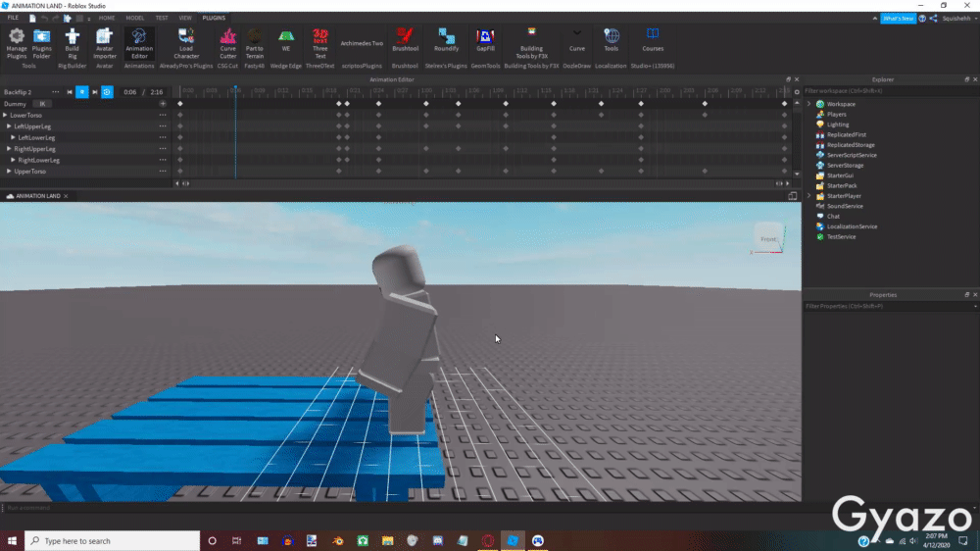Image resolution: width=980 pixels, height=551 pixels.
Task: Open the Backflip 2 animation options menu
Action: [56, 92]
